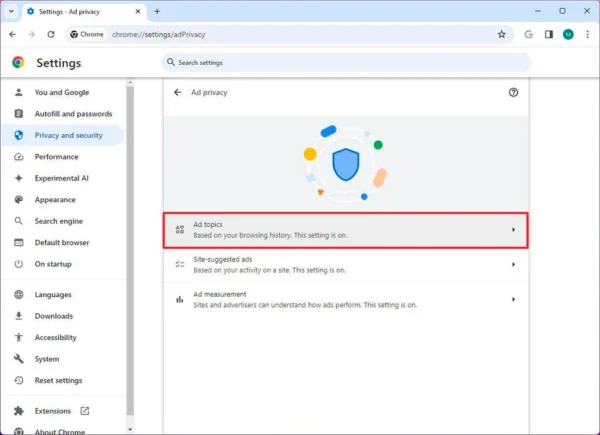Toggle the side panel icon

(549, 34)
